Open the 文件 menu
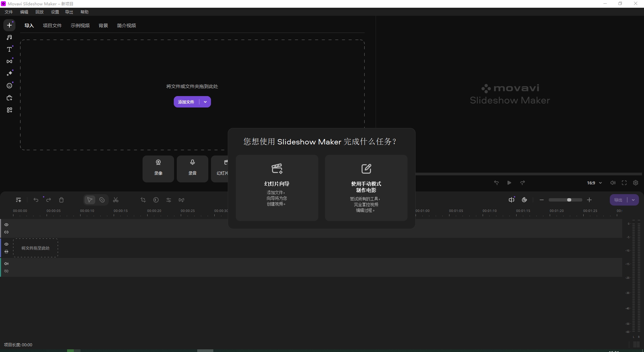This screenshot has height=352, width=644. click(x=9, y=12)
